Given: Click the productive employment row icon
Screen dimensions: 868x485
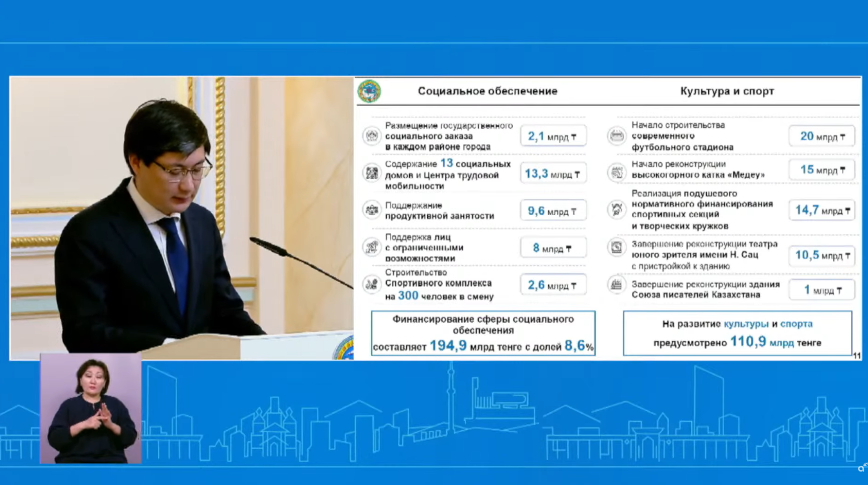Looking at the screenshot, I should tap(372, 210).
